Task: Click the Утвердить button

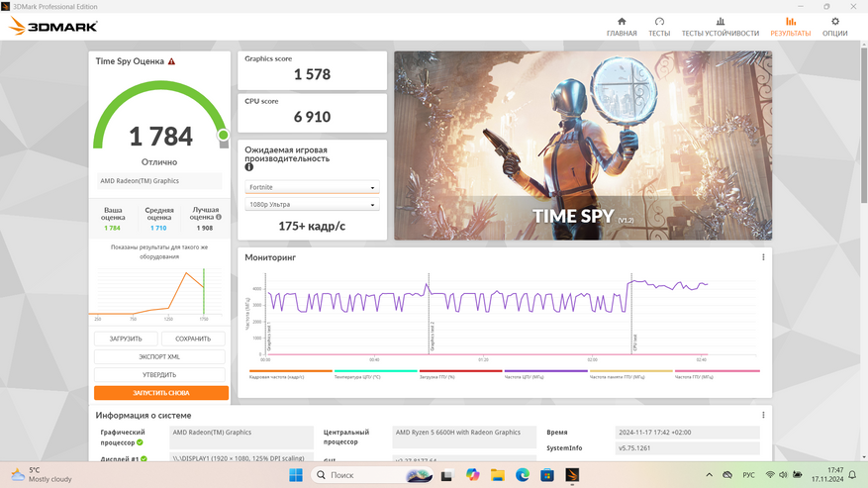Action: click(159, 374)
